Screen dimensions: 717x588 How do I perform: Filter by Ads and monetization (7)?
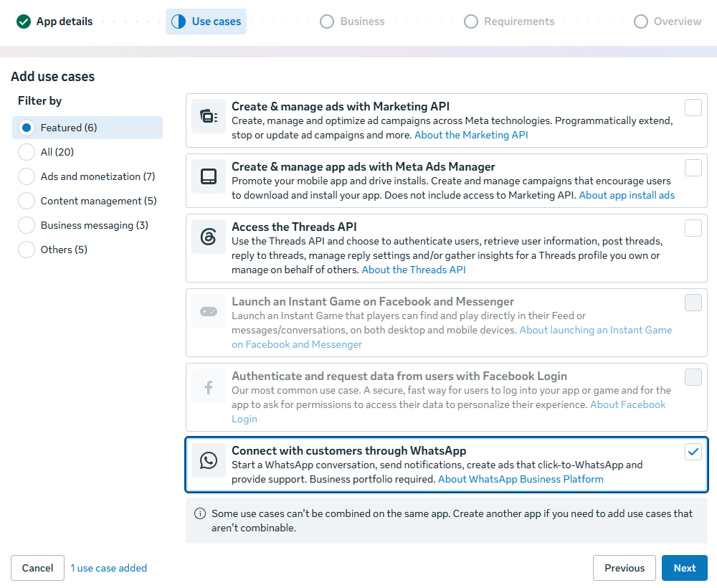87,176
